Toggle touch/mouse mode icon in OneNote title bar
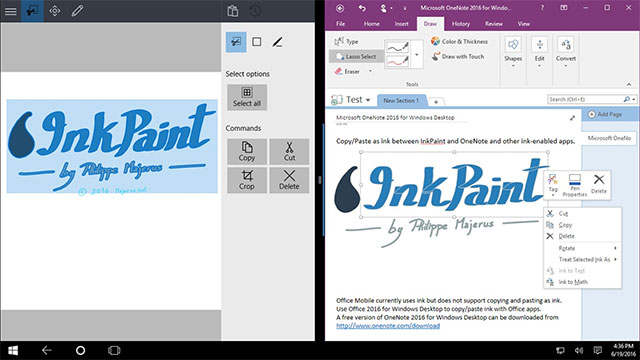640x360 pixels. click(383, 8)
